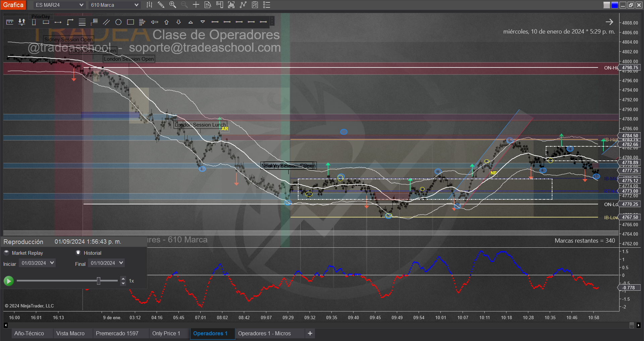Image resolution: width=644 pixels, height=341 pixels.
Task: Select the ellipse drawing tool
Action: [118, 22]
